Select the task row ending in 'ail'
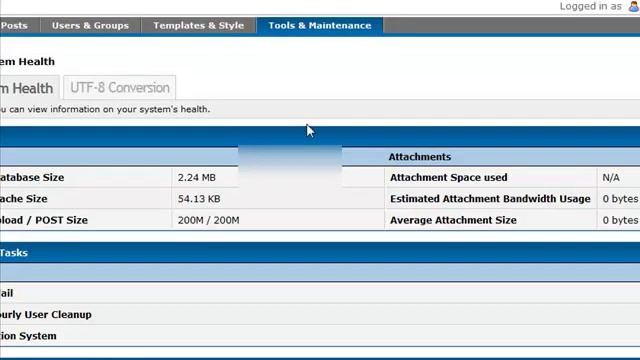 pos(320,293)
